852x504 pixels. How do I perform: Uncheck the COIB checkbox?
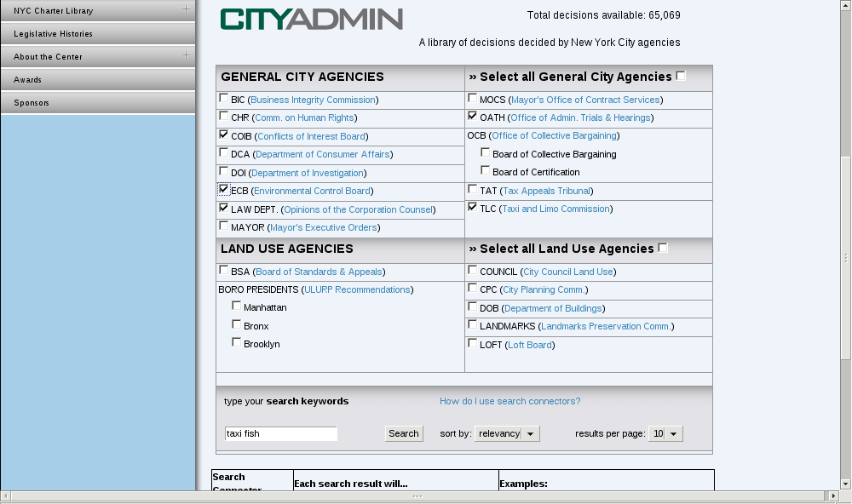[223, 135]
